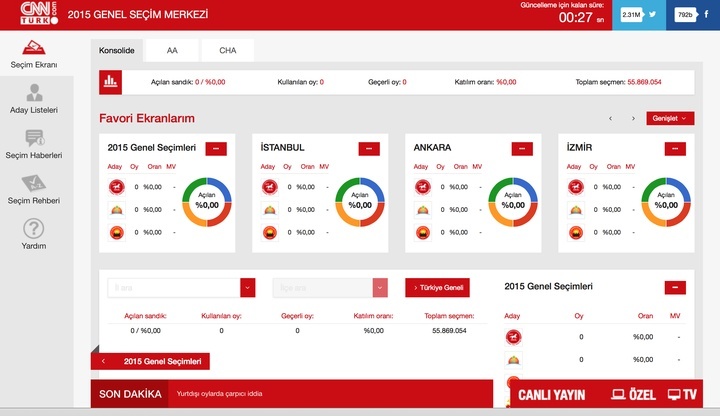Click the Katılım oranı %0,00 value in top bar
Viewport: 720px width, 416px height.
point(506,82)
